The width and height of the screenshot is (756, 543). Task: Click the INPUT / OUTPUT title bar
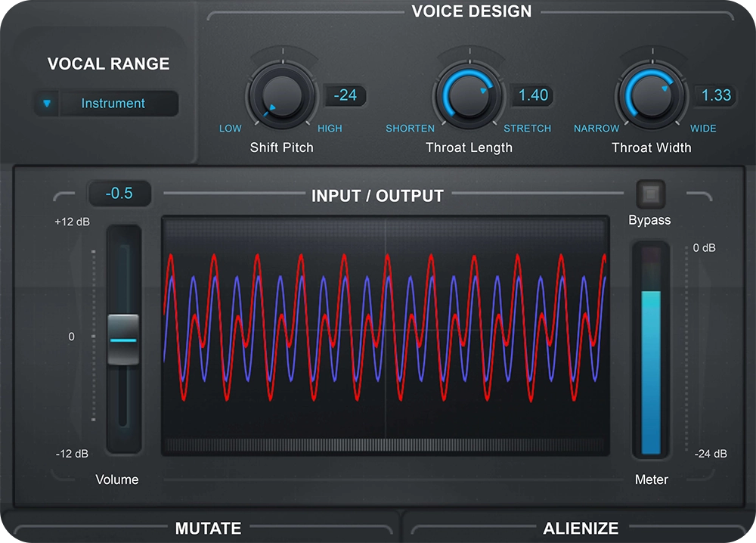tap(376, 196)
